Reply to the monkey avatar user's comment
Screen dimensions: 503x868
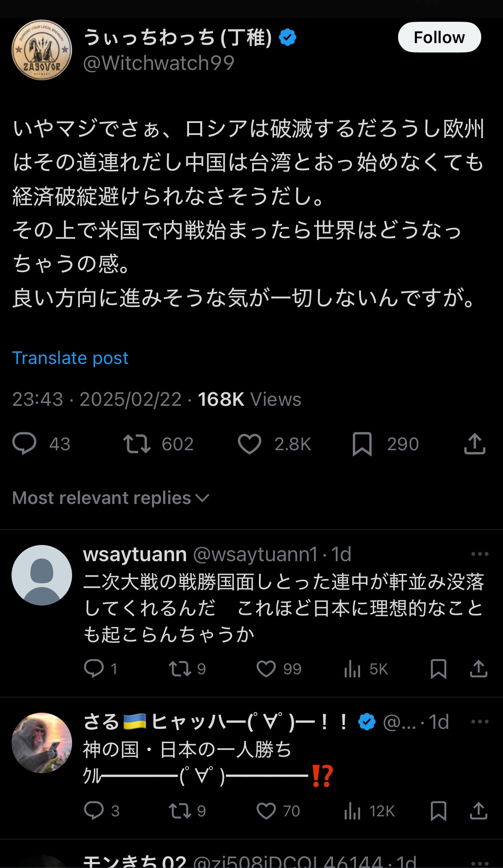click(94, 810)
